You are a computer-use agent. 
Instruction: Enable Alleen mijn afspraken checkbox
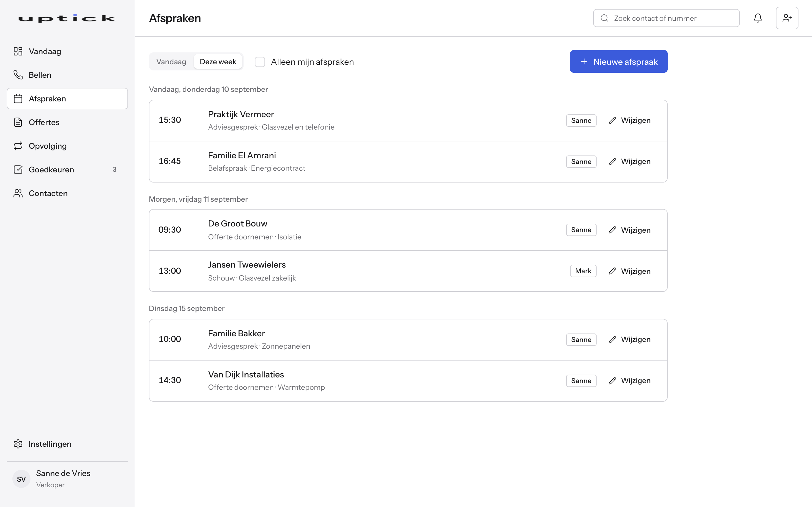pos(260,62)
